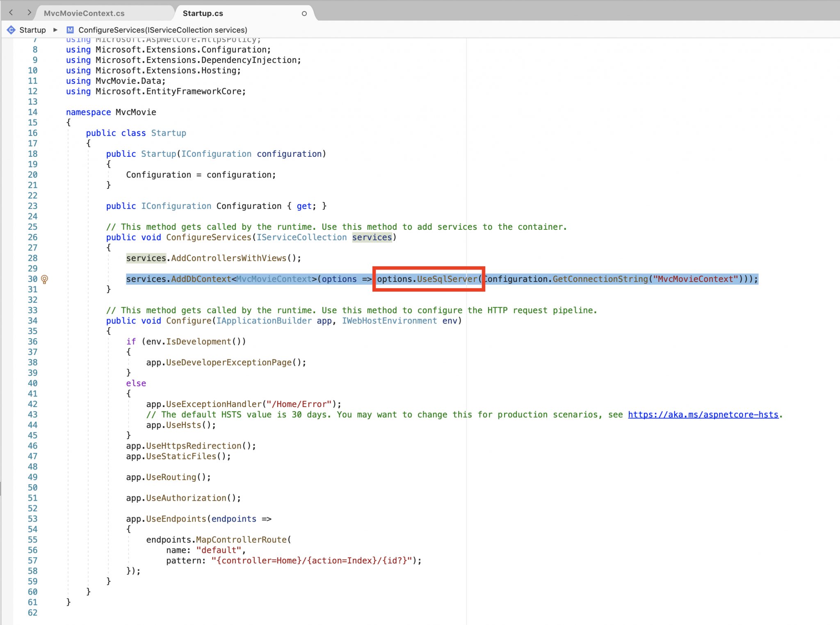Click UseSqlServer on line 30
The width and height of the screenshot is (840, 625).
447,279
